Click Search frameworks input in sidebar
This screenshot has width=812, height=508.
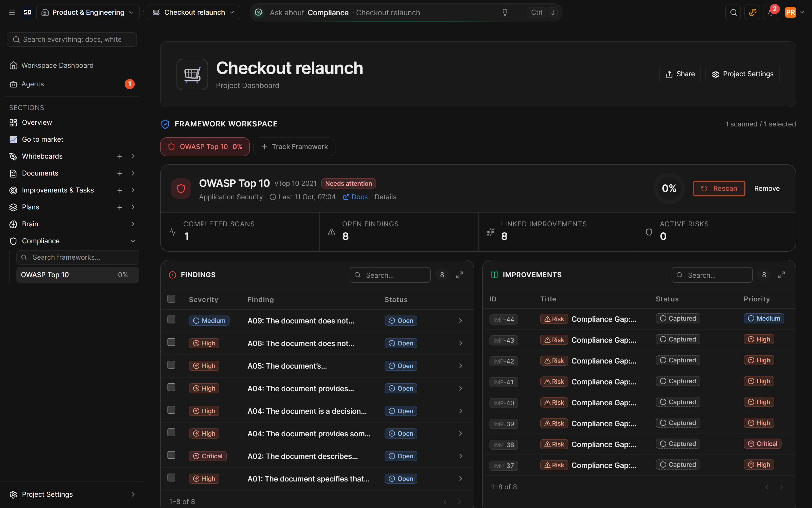coord(78,257)
